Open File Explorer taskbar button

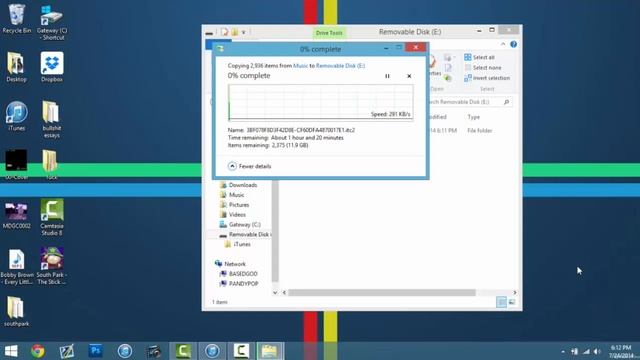tap(270, 351)
